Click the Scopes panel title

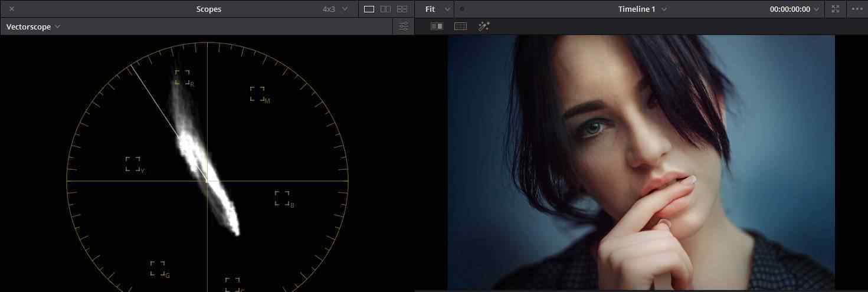(208, 9)
